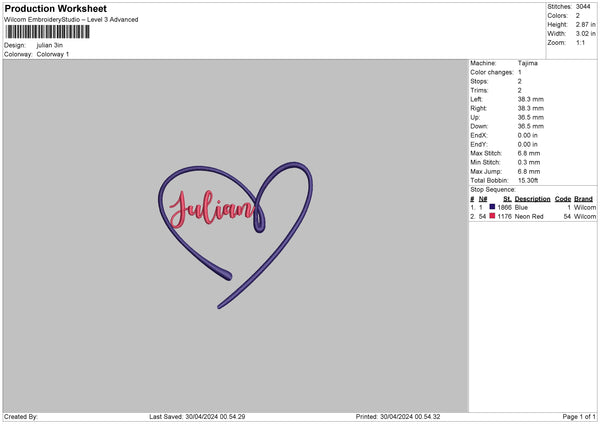Click the red 'Julian' script lettering
This screenshot has width=600, height=424.
coord(212,209)
